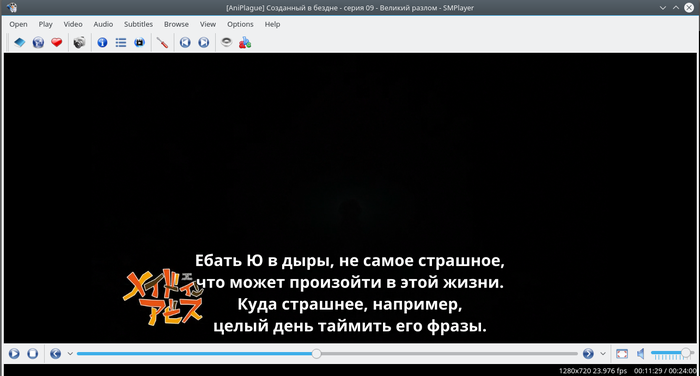The height and width of the screenshot is (376, 700).
Task: Click the title bar up-chevron button
Action: tap(676, 8)
